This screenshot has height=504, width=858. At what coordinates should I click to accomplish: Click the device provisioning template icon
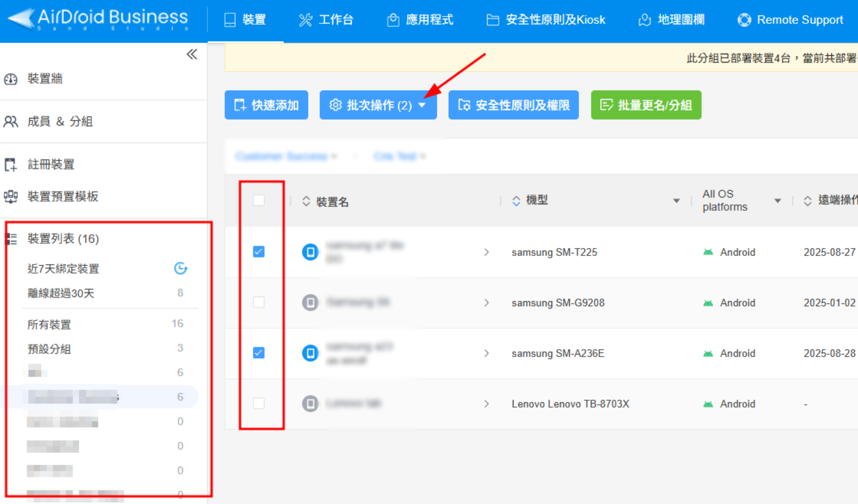(11, 196)
